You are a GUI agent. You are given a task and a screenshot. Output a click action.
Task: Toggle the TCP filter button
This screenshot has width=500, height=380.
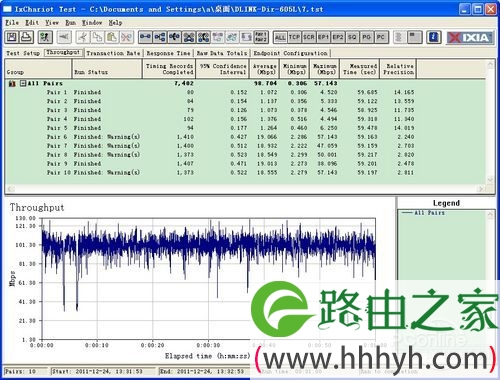(294, 37)
